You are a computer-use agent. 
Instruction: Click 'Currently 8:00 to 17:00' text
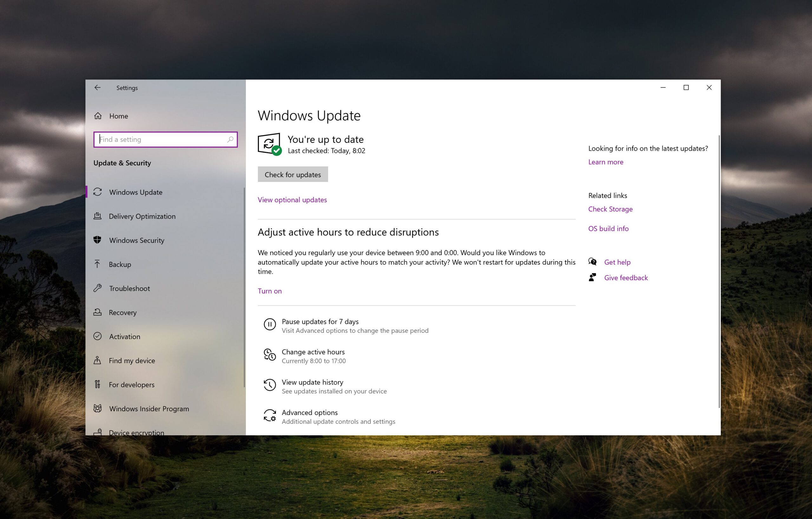pyautogui.click(x=314, y=361)
